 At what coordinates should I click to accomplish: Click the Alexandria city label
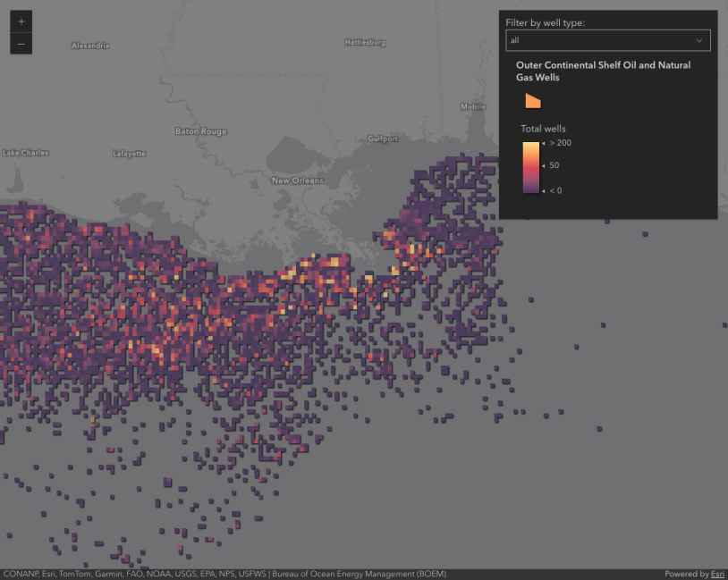click(x=90, y=46)
